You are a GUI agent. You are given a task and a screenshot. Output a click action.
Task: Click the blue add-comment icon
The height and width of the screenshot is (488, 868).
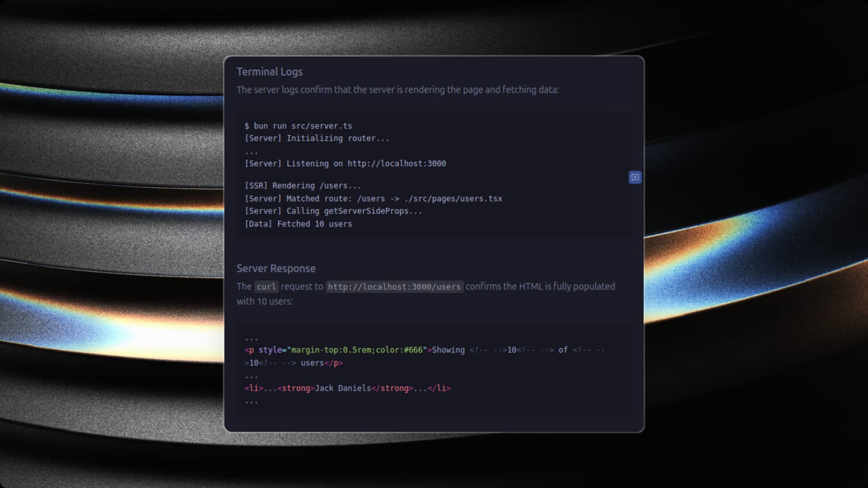tap(635, 177)
